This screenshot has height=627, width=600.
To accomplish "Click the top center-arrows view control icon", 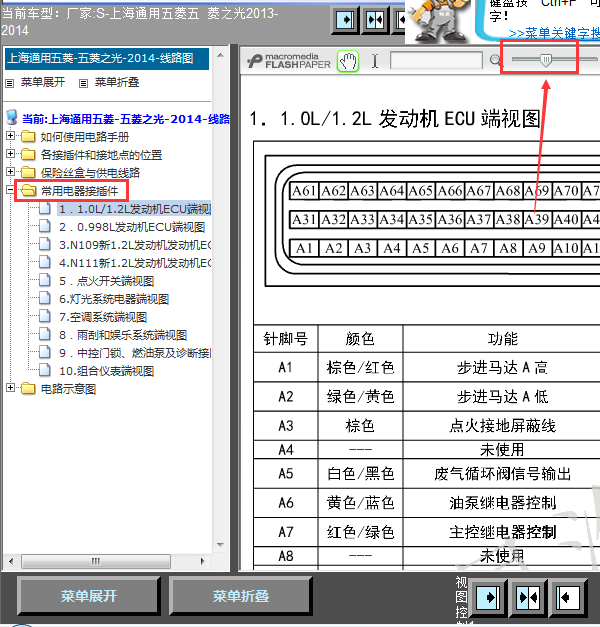I will pos(375,19).
